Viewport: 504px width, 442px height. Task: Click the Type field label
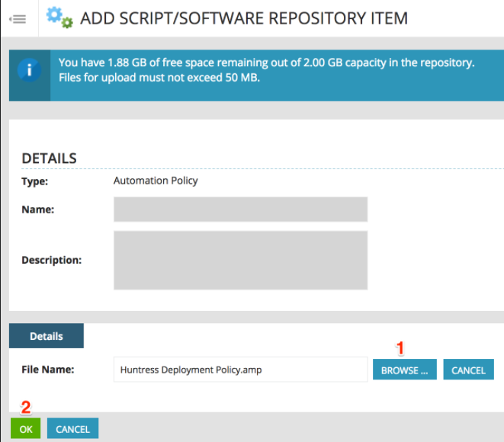[35, 181]
